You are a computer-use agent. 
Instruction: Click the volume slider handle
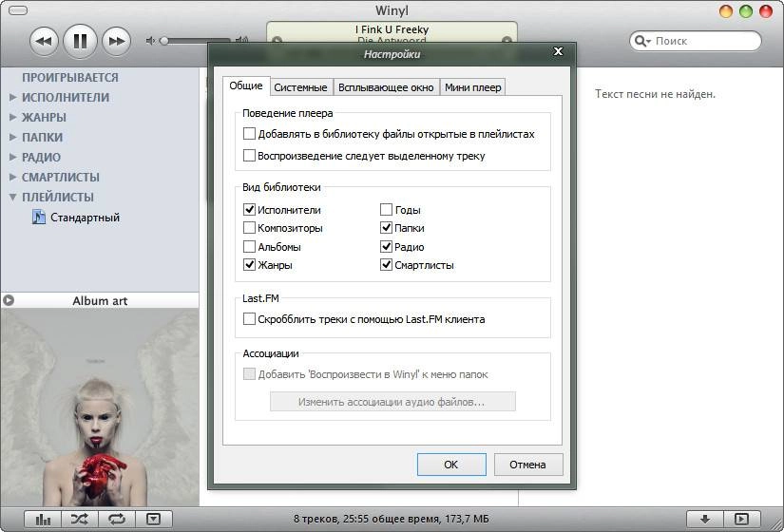(x=163, y=41)
